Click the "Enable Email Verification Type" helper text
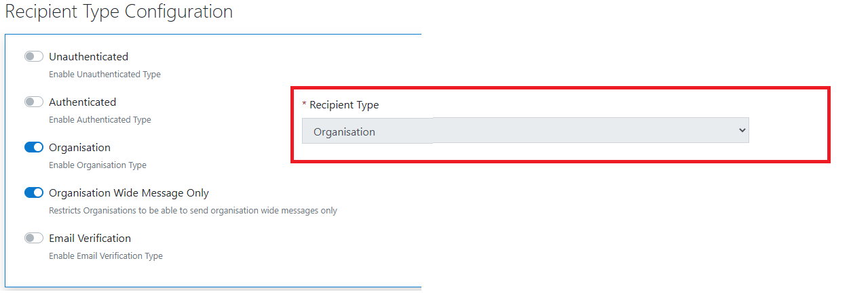Viewport: 868px width, 307px height. [105, 256]
